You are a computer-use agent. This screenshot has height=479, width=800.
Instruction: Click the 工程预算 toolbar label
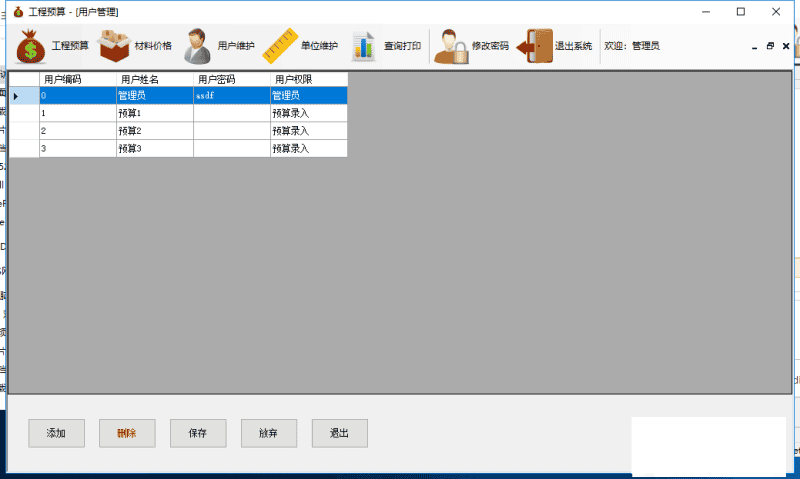pos(70,46)
